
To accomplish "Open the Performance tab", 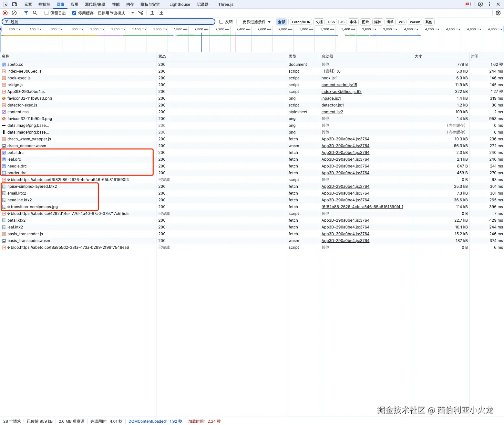I will coord(116,5).
